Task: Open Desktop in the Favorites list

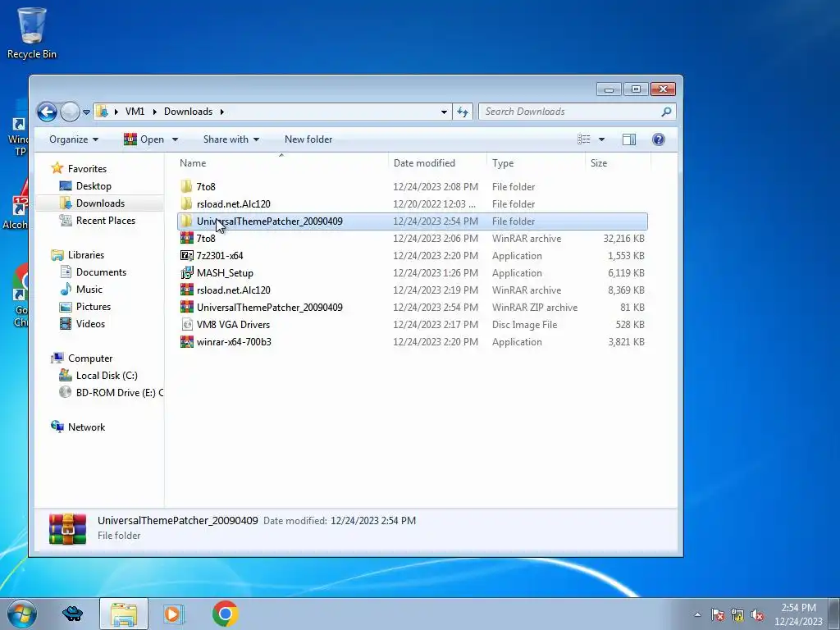Action: coord(94,186)
